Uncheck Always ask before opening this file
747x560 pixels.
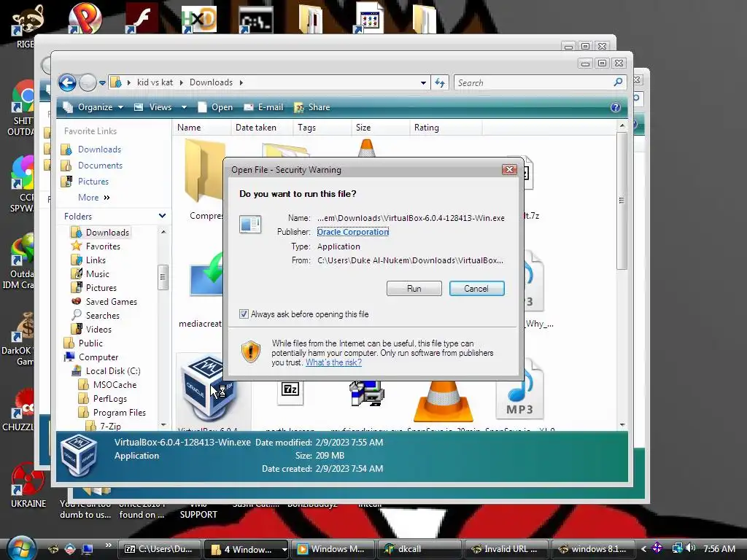point(244,314)
